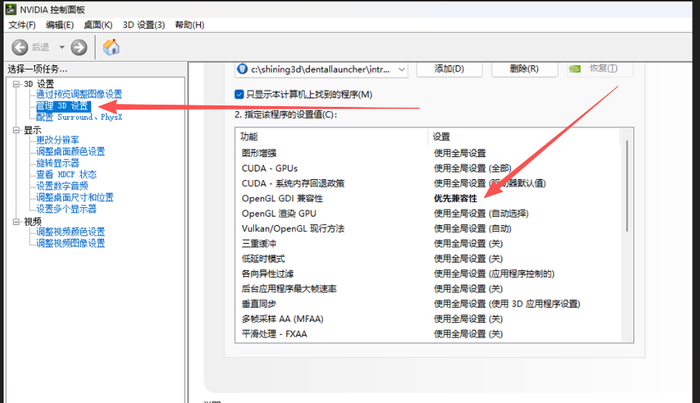Image resolution: width=700 pixels, height=403 pixels.
Task: Click the NVIDIA control panel title icon
Action: [11, 9]
